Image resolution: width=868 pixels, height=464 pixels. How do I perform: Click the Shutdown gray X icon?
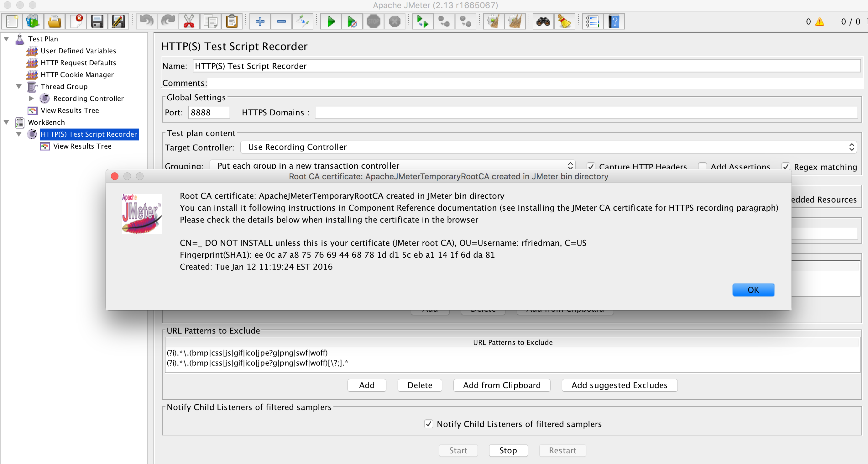click(x=395, y=21)
